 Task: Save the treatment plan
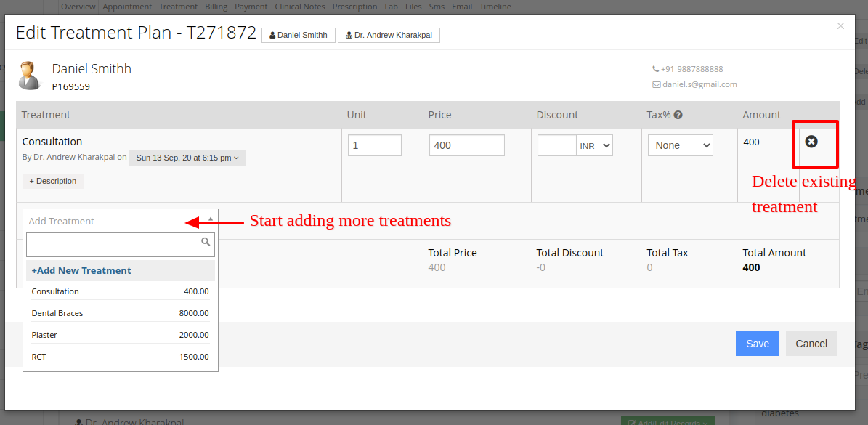coord(758,344)
